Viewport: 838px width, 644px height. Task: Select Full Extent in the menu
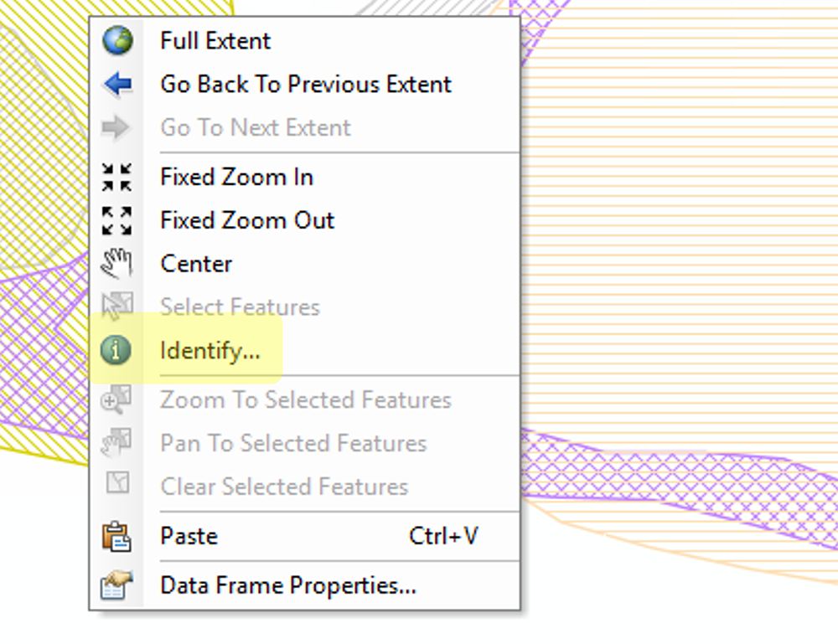215,40
